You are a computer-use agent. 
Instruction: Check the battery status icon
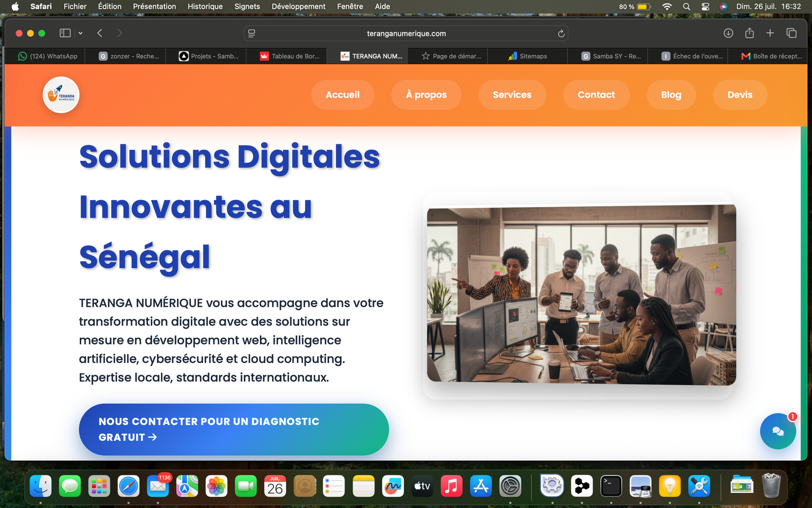pos(644,7)
